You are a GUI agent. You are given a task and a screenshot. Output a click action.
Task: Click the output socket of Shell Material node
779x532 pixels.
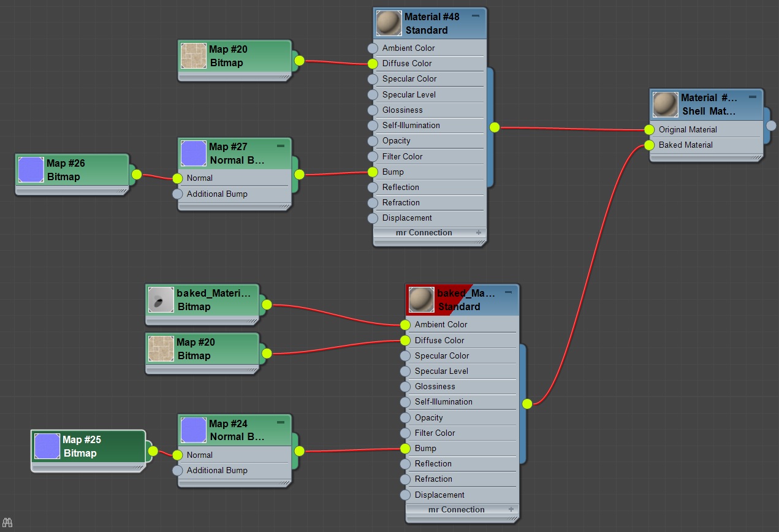click(771, 126)
